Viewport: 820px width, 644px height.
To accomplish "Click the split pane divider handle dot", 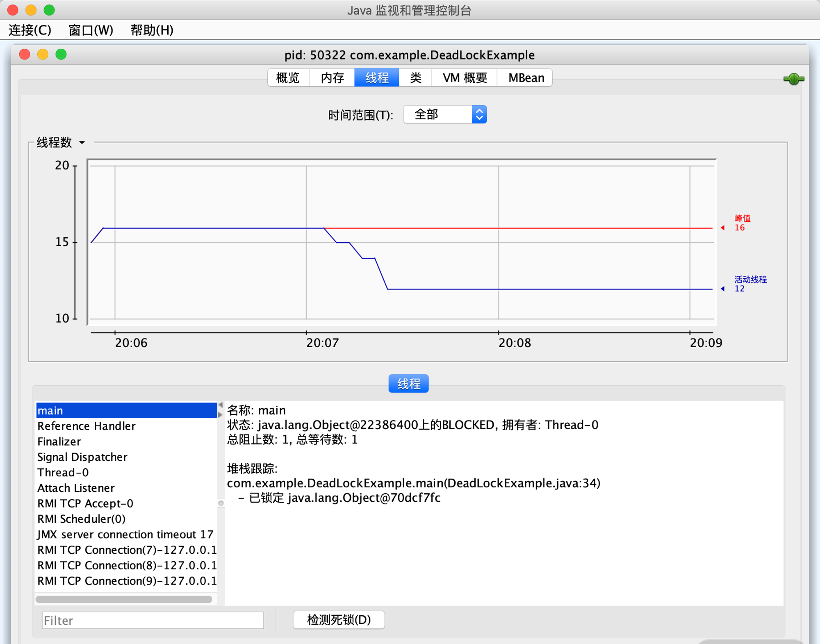I will [221, 503].
